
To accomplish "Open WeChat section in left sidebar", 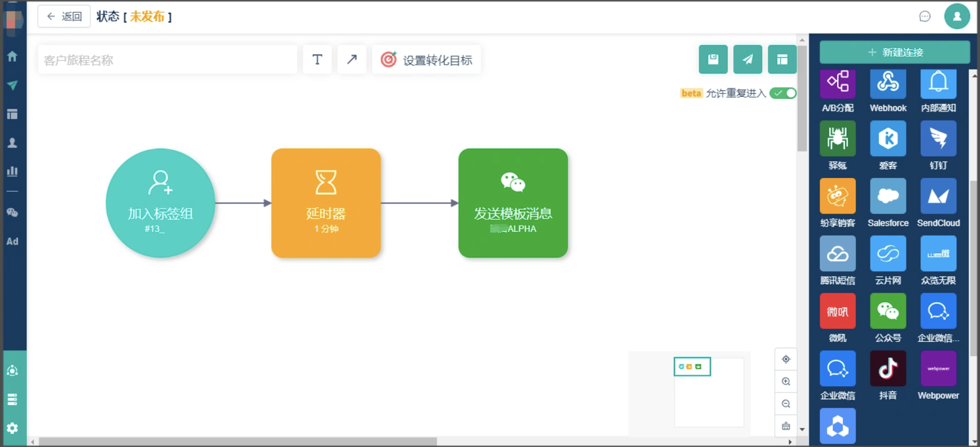I will (x=12, y=212).
